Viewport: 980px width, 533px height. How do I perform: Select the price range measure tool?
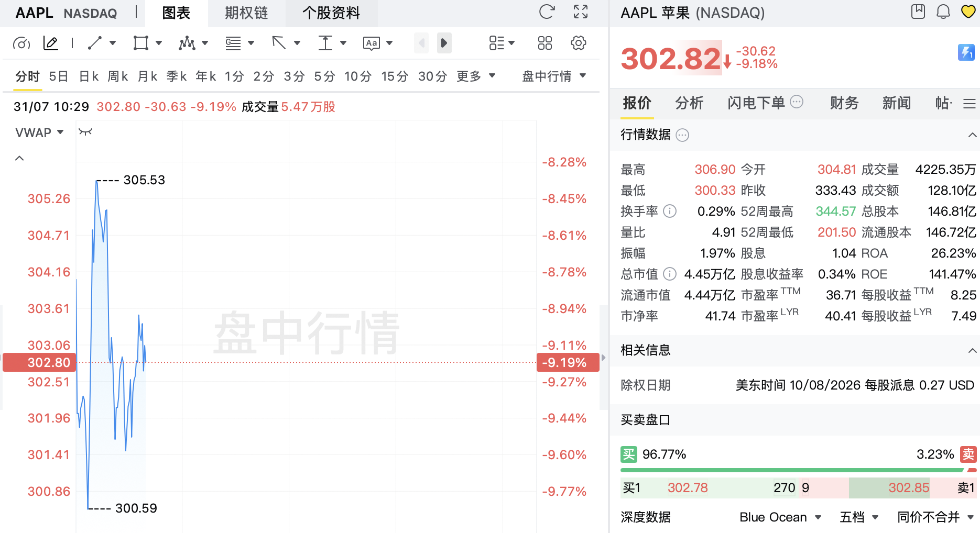point(325,43)
